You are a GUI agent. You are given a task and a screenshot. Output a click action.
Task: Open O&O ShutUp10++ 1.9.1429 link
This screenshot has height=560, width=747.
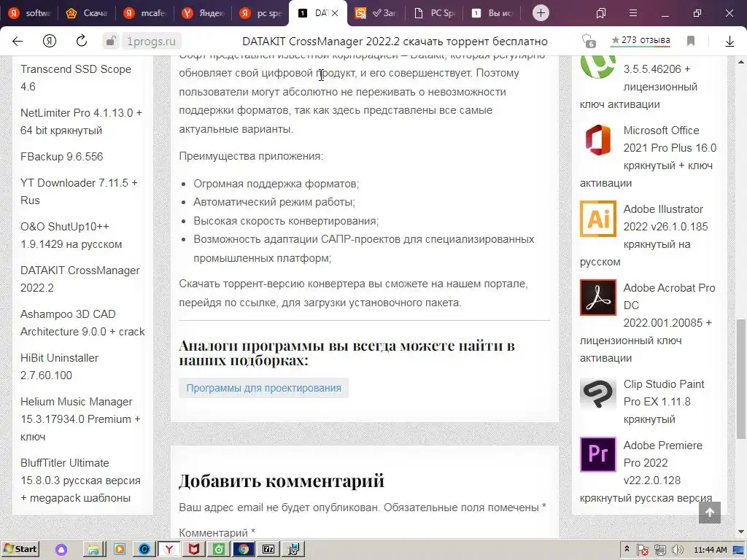pos(71,236)
